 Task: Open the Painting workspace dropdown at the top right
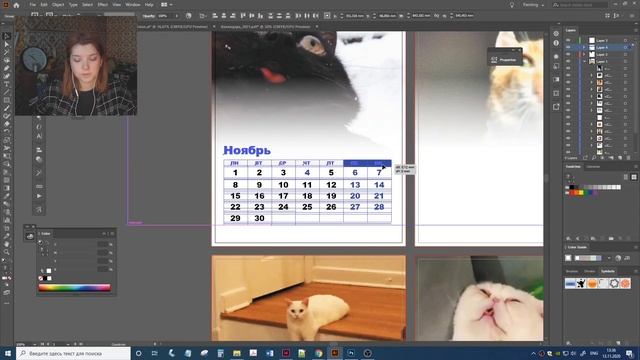(533, 5)
